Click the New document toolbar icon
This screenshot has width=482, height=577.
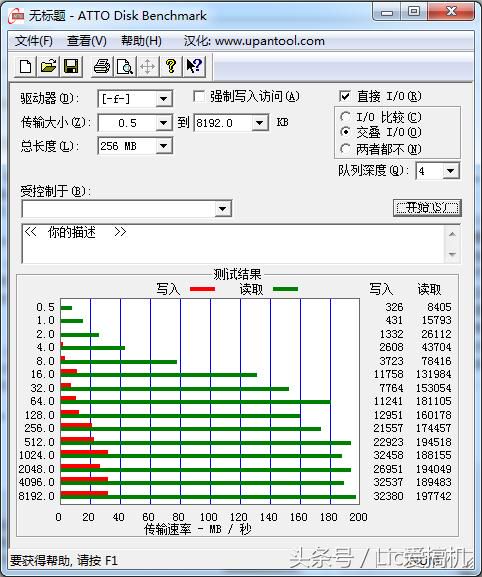(25, 67)
